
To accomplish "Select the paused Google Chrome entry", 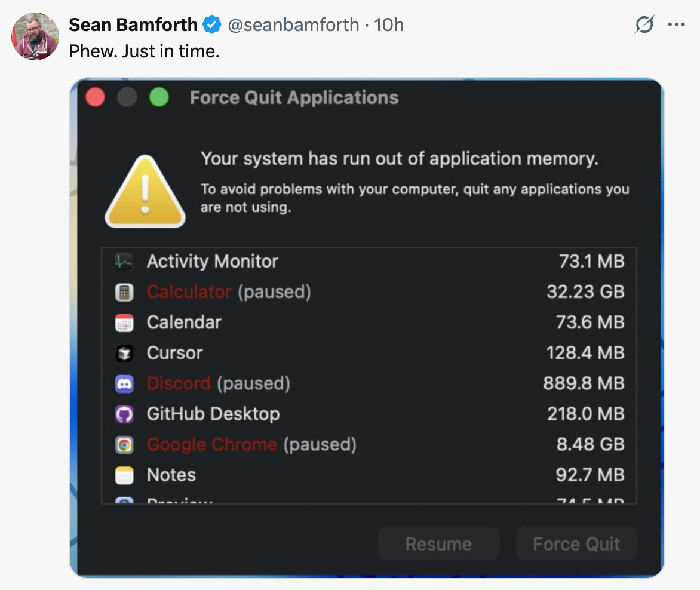I will (x=212, y=444).
